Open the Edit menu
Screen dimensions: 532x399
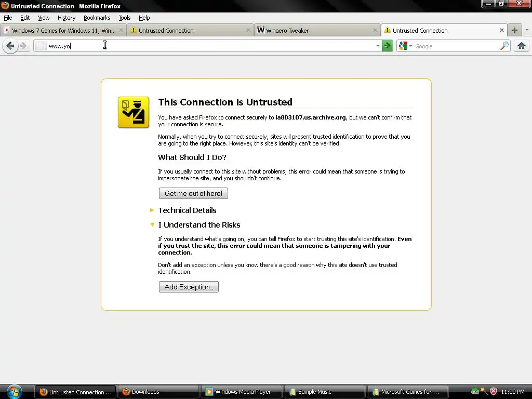(25, 18)
